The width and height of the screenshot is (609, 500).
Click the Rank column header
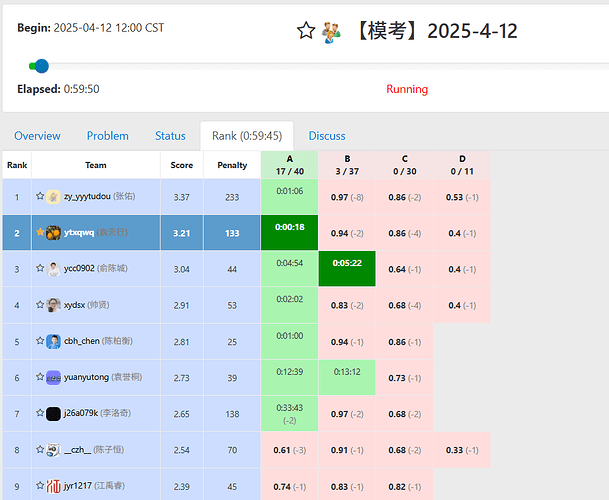17,165
